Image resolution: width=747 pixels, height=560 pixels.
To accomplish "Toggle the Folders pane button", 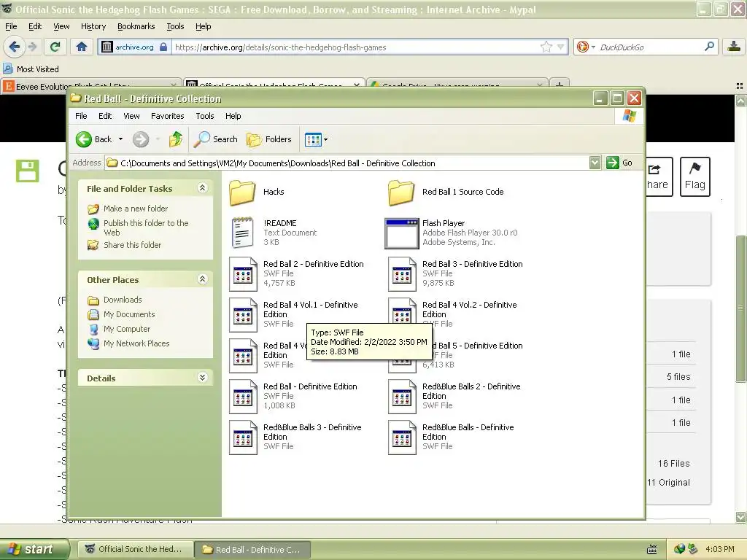I will coord(268,139).
